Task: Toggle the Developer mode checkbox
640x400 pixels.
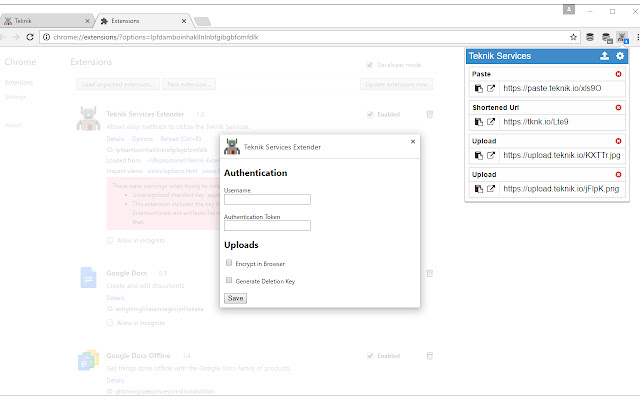Action: click(x=370, y=65)
